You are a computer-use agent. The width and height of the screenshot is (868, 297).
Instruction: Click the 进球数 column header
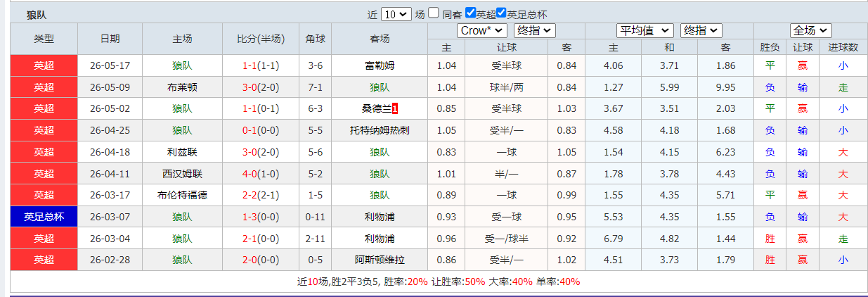(843, 47)
